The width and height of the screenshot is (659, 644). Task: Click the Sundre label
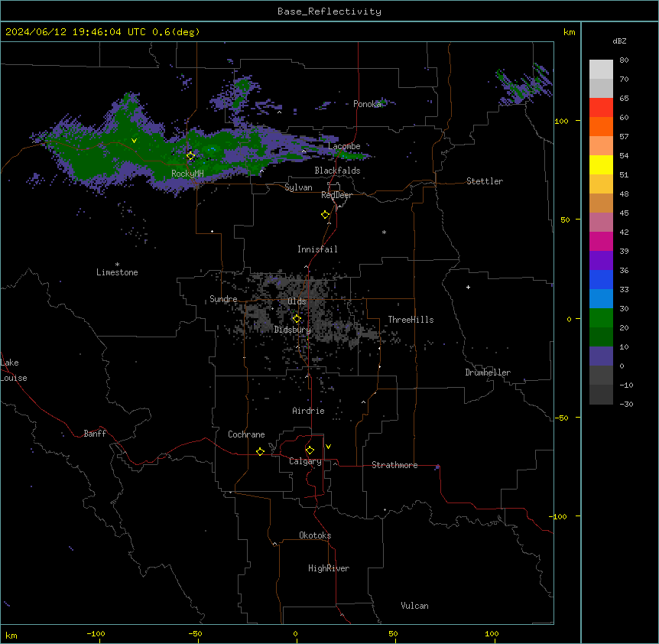[223, 299]
